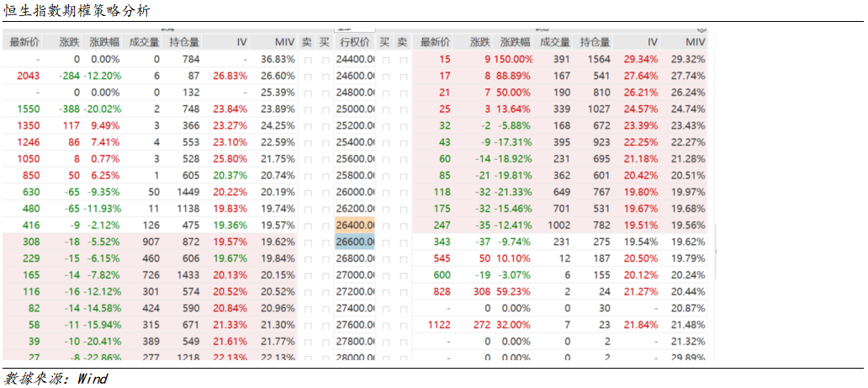Check right 卖 box in the 27000 row
Screen dimensions: 868x388
(x=404, y=274)
